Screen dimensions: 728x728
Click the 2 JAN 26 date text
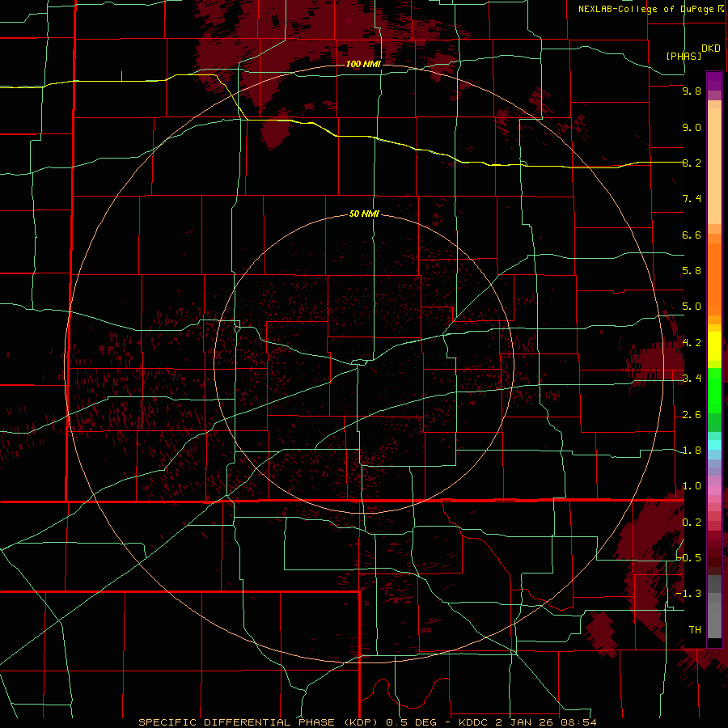pos(524,722)
